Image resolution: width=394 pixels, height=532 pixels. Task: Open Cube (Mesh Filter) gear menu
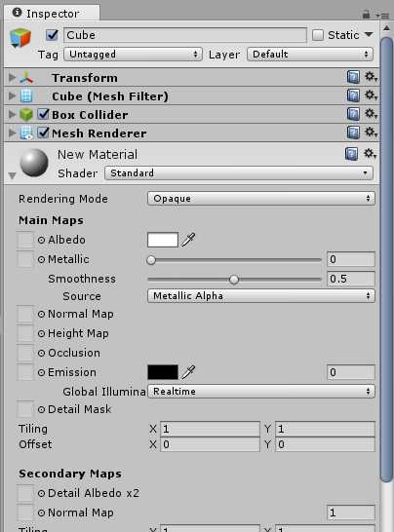(x=371, y=95)
